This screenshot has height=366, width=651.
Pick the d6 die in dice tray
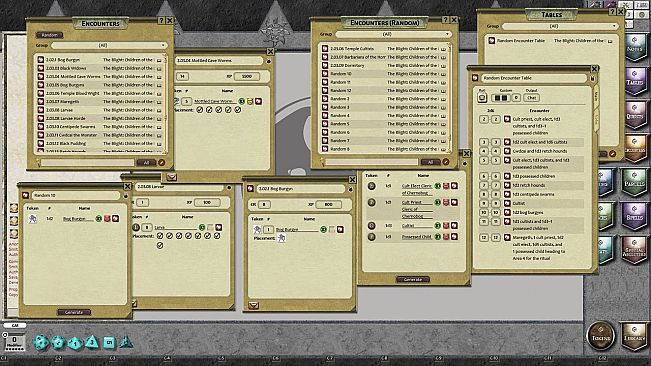109,343
